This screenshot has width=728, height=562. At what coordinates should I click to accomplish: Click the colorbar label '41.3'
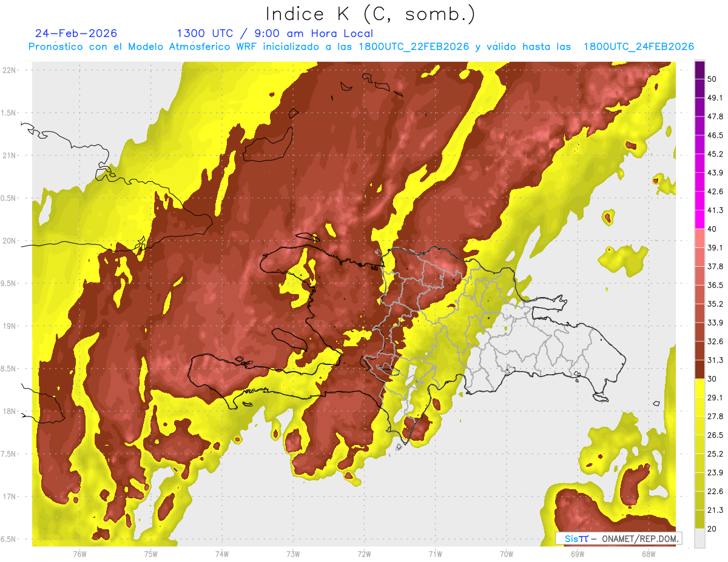click(715, 210)
